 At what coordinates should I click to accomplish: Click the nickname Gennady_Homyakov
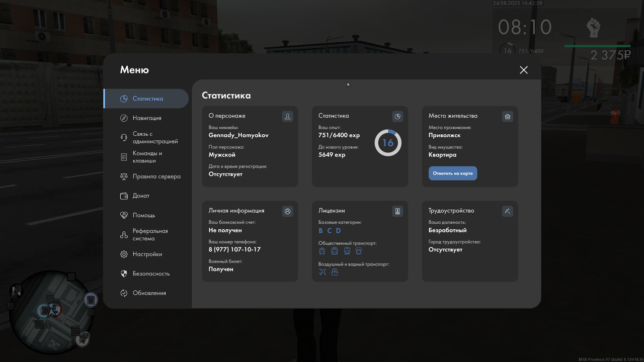pos(238,135)
